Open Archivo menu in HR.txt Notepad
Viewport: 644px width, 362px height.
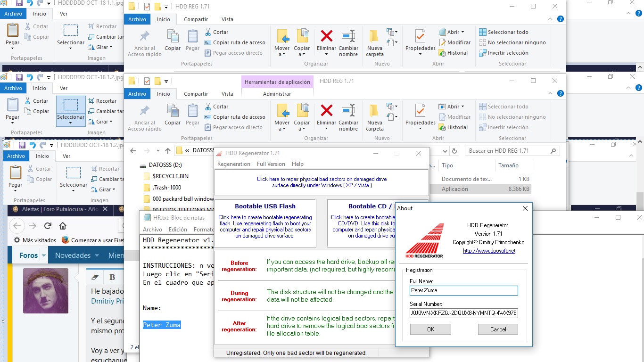click(x=152, y=230)
